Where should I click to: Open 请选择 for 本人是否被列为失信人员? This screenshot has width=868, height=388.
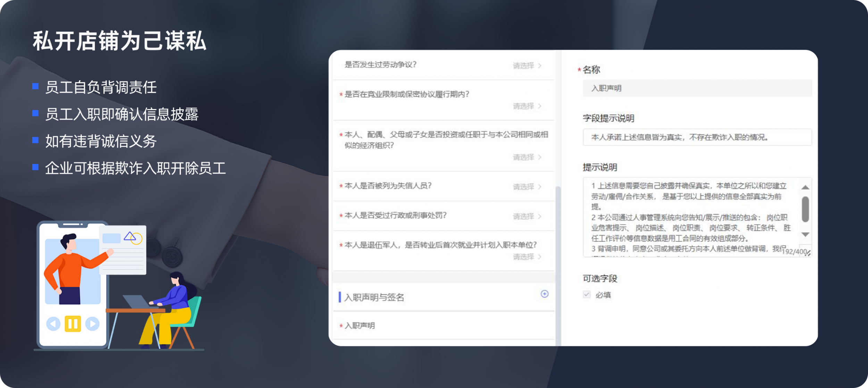coord(527,187)
